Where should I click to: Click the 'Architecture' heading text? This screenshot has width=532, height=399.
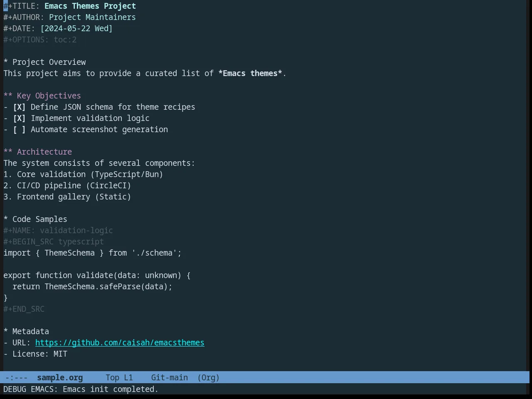tap(44, 152)
